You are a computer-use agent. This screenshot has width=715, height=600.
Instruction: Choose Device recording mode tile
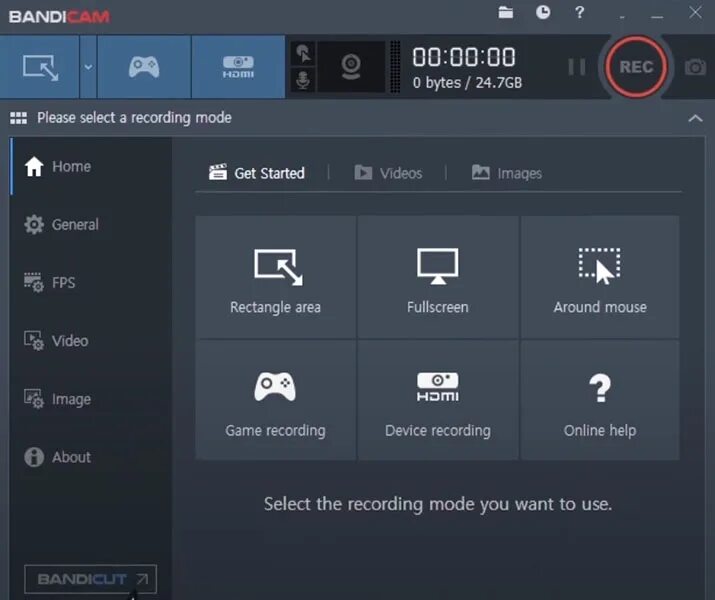pyautogui.click(x=438, y=400)
